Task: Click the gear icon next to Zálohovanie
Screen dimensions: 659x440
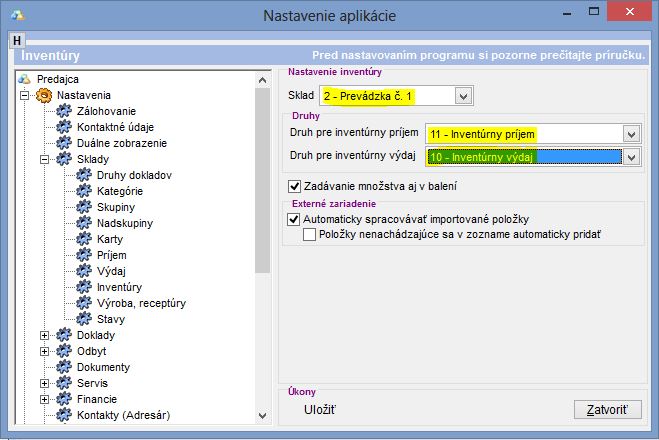Action: 65,111
